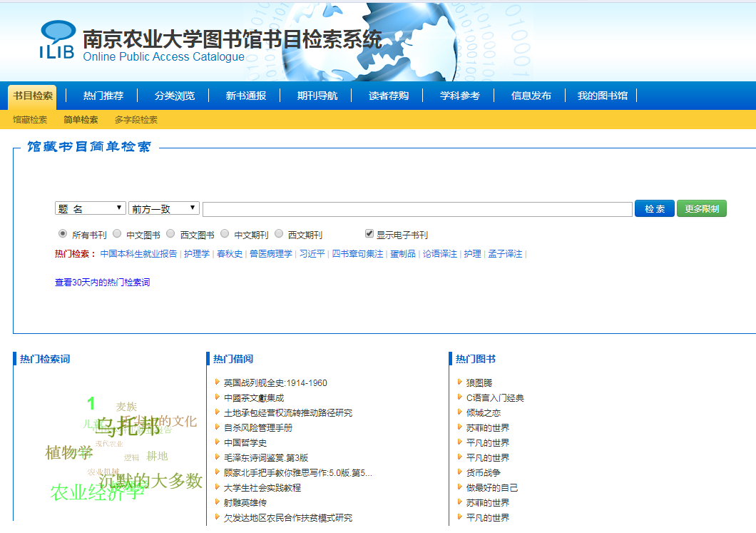The image size is (756, 533).
Task: Focus the catalogue search text box
Action: 417,209
